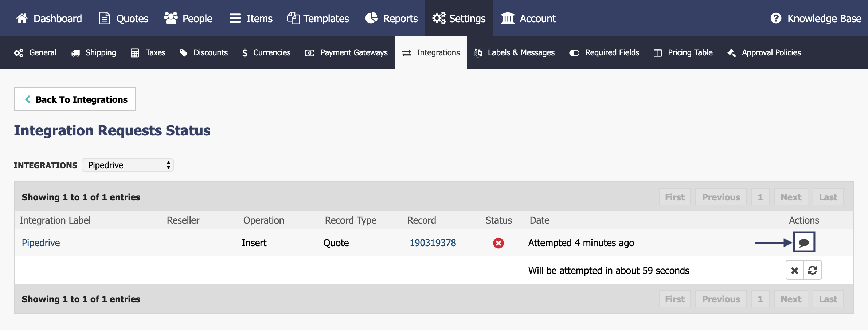868x330 pixels.
Task: Click the Account bank building icon
Action: coord(507,18)
